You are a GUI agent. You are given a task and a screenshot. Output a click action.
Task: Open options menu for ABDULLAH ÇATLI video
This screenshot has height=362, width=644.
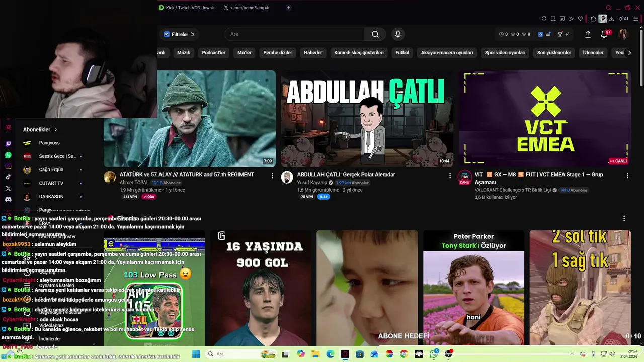tap(450, 176)
